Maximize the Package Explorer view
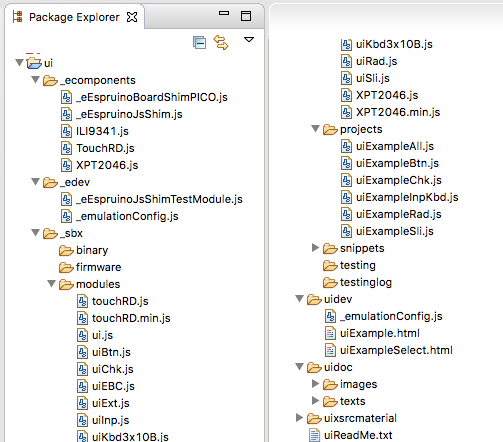The height and width of the screenshot is (442, 503). (246, 16)
